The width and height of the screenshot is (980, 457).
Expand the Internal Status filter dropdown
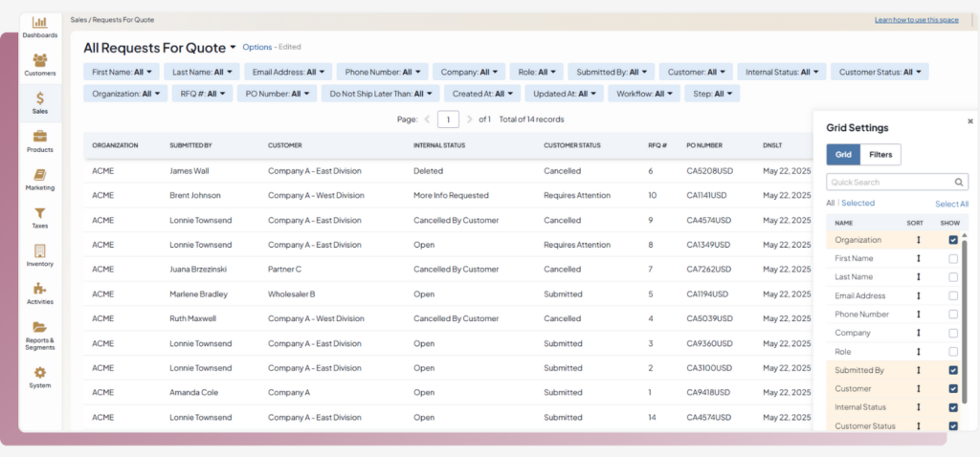tap(784, 72)
